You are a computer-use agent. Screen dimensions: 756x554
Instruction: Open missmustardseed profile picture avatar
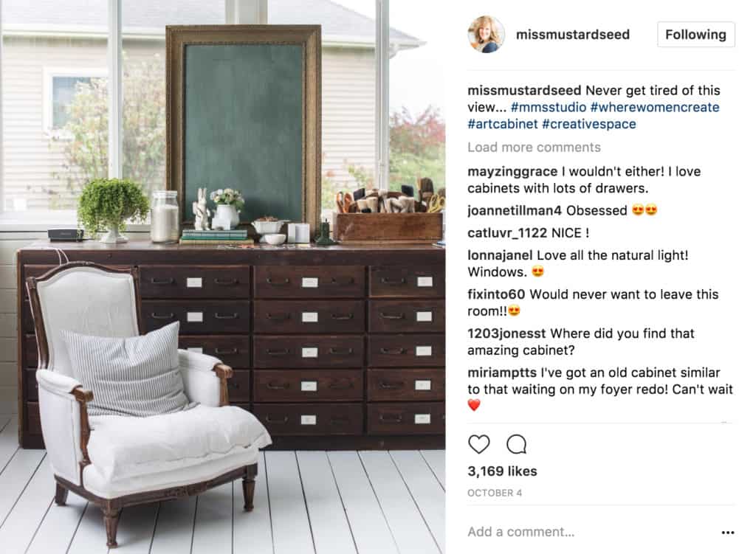[486, 34]
